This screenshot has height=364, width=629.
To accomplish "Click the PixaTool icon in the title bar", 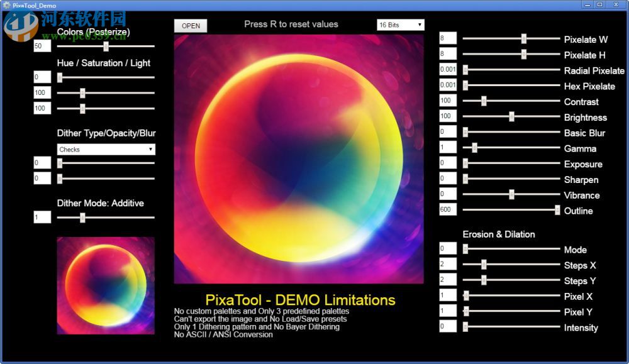I will click(6, 5).
